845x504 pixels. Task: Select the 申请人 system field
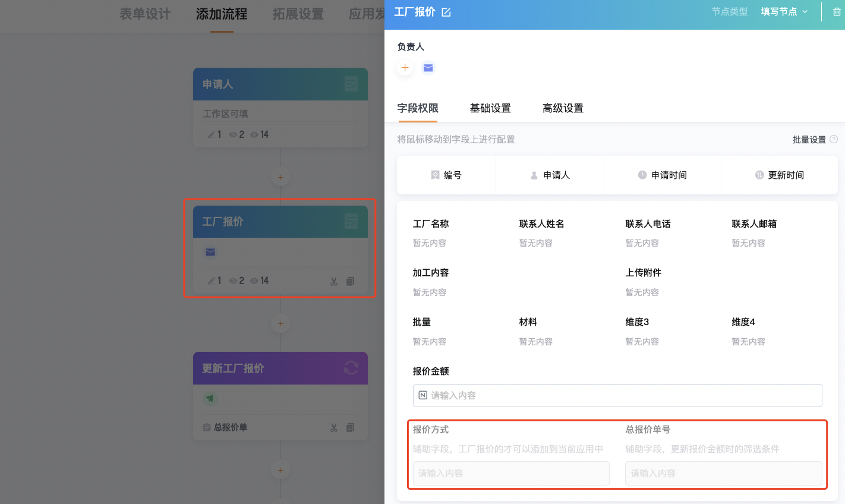[550, 175]
